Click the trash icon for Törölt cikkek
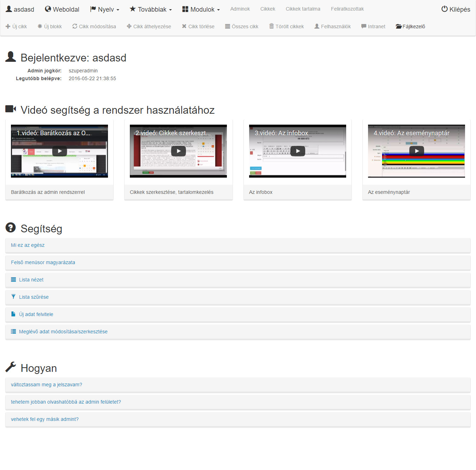This screenshot has width=476, height=470. pos(271,26)
